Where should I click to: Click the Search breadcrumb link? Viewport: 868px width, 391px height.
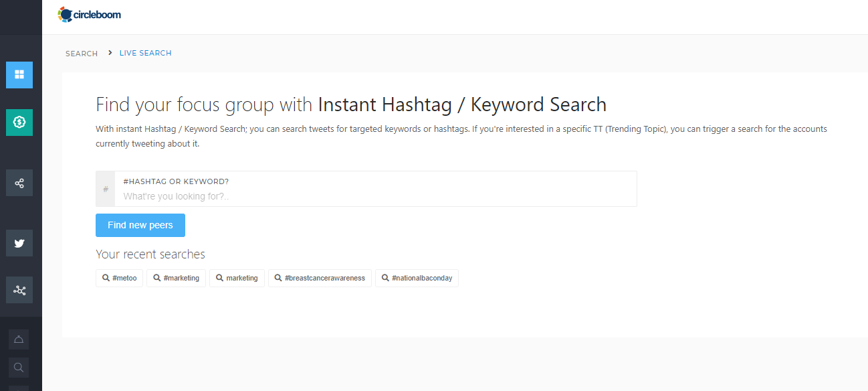coord(82,54)
